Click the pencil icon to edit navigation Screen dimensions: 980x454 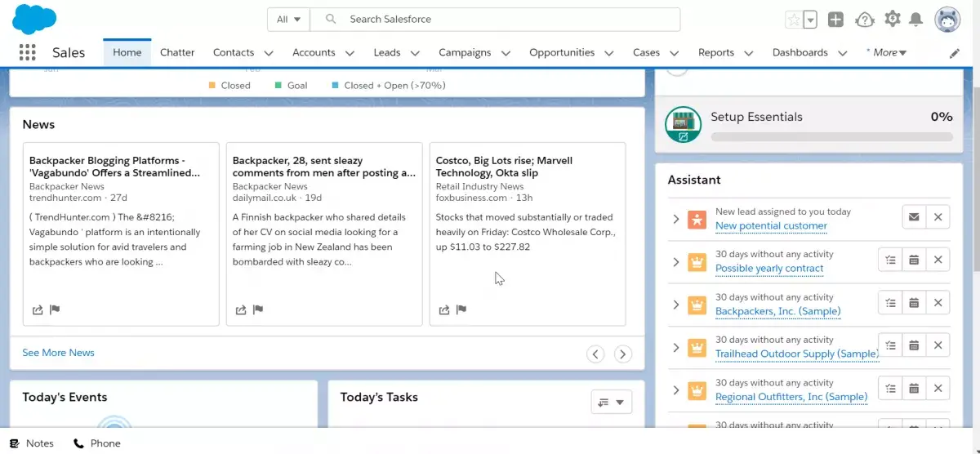pos(955,53)
